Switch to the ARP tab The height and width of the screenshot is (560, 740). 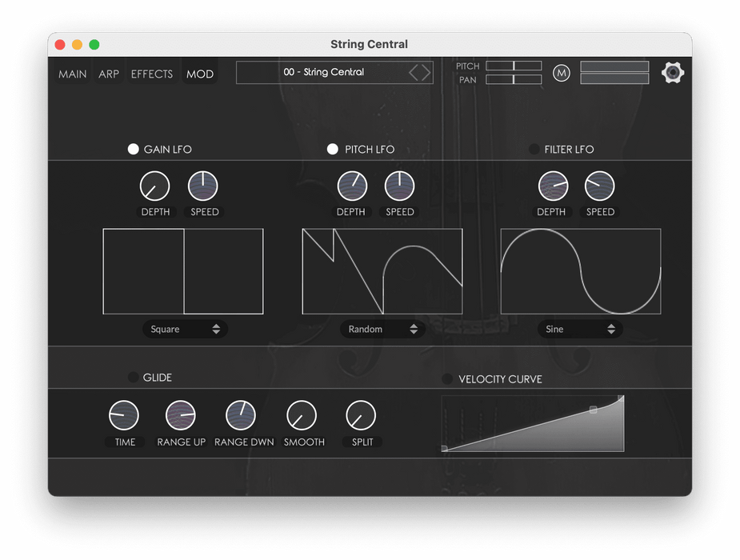pos(109,74)
